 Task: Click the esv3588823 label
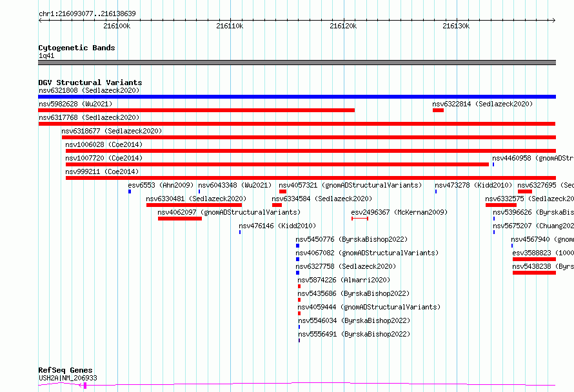pyautogui.click(x=543, y=253)
